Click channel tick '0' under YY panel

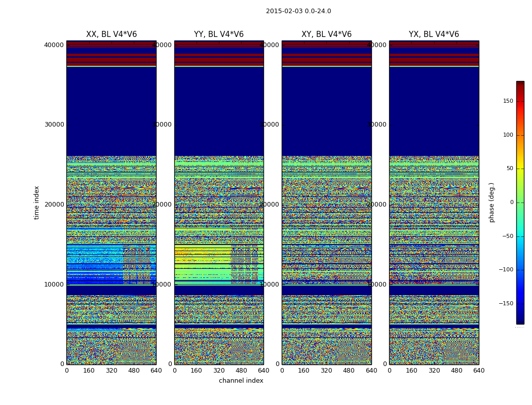point(174,371)
